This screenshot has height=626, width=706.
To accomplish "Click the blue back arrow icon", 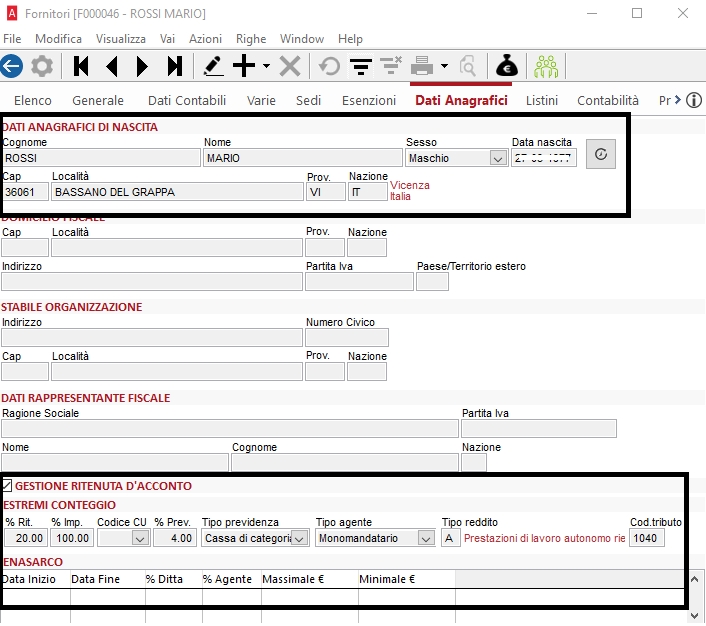I will click(12, 66).
